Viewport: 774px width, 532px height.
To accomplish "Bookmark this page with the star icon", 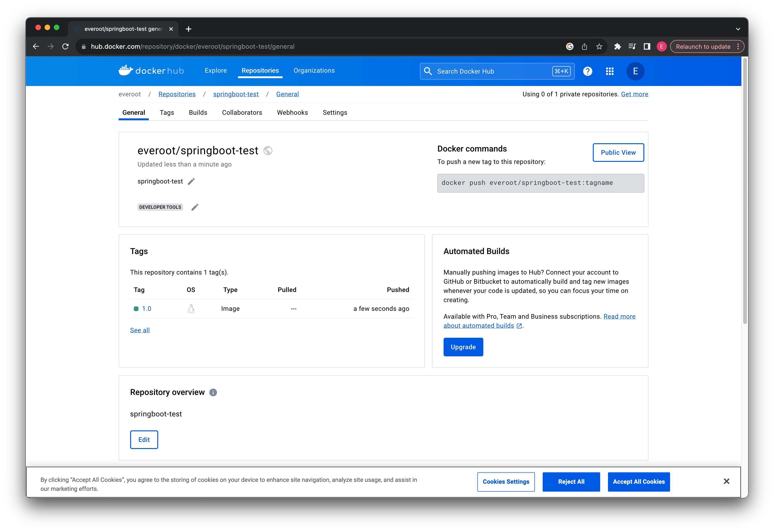I will click(599, 47).
